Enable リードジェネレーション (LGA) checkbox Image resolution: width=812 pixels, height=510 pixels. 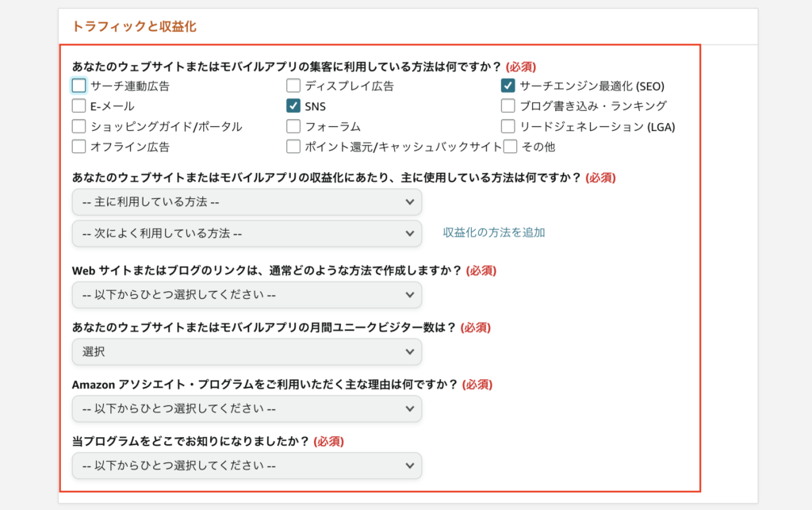point(508,126)
